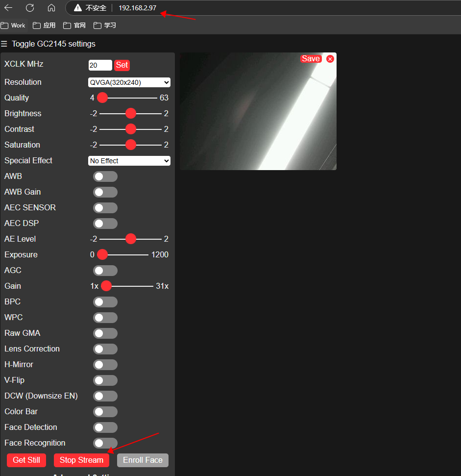461x476 pixels.
Task: Click the Exposure slider handle
Action: (102, 255)
